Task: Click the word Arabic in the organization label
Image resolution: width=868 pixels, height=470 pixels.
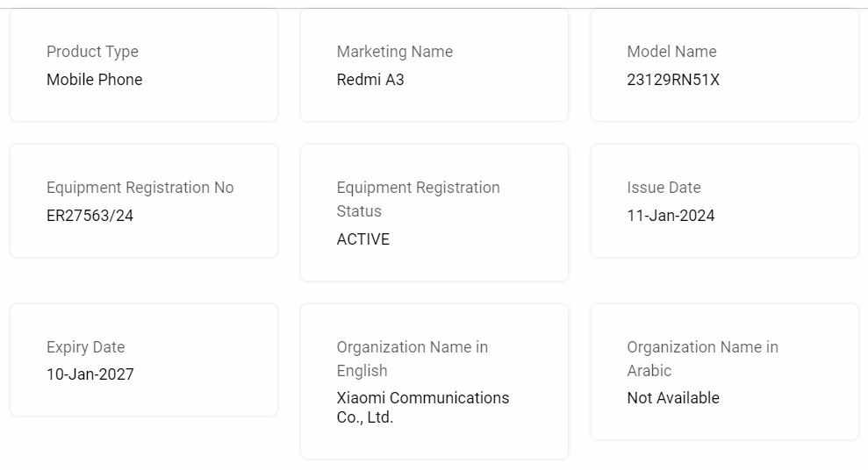Action: pyautogui.click(x=649, y=371)
